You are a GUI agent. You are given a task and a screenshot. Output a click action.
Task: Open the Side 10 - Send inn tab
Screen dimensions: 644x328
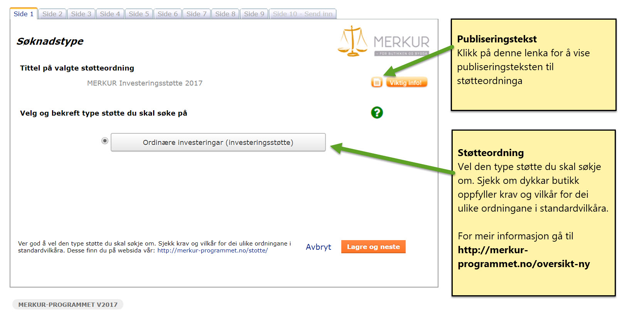pos(303,14)
